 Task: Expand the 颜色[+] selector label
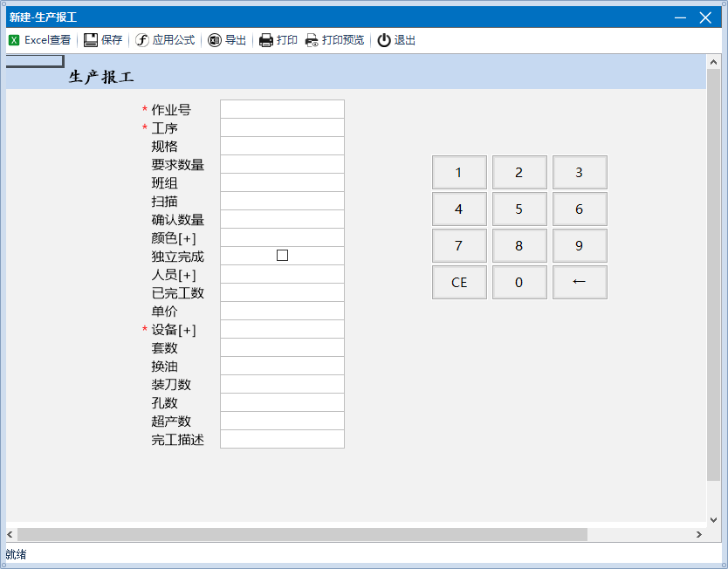pos(173,238)
